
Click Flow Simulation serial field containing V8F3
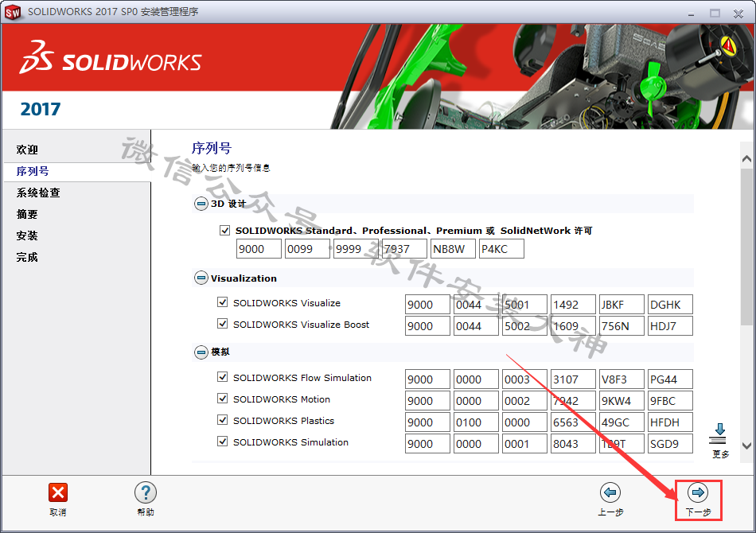click(622, 379)
